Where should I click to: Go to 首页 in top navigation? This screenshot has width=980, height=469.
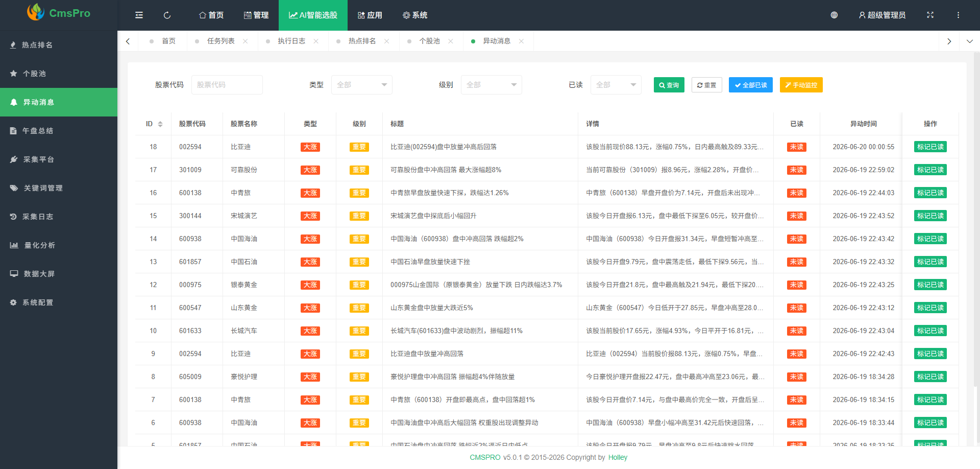[211, 15]
